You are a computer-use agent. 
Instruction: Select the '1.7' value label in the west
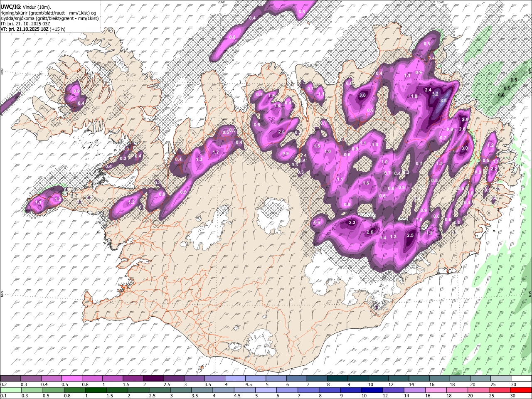[x=215, y=153]
